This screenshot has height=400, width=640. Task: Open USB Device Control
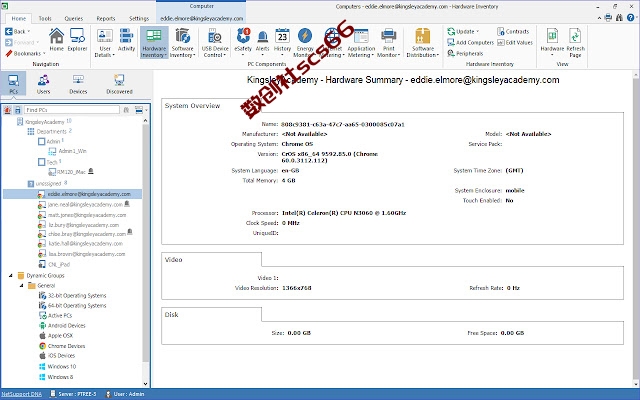215,42
